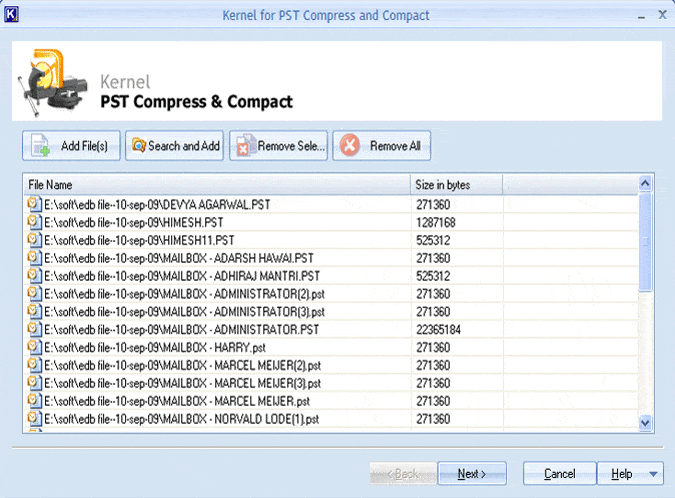This screenshot has height=498, width=675.
Task: Select the MAILBOX - HARRY.pst row
Action: (x=331, y=347)
